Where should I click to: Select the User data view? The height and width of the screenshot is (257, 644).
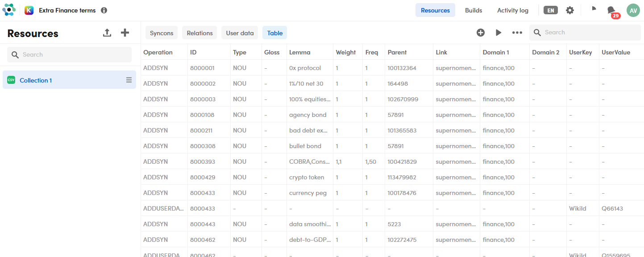click(x=240, y=33)
